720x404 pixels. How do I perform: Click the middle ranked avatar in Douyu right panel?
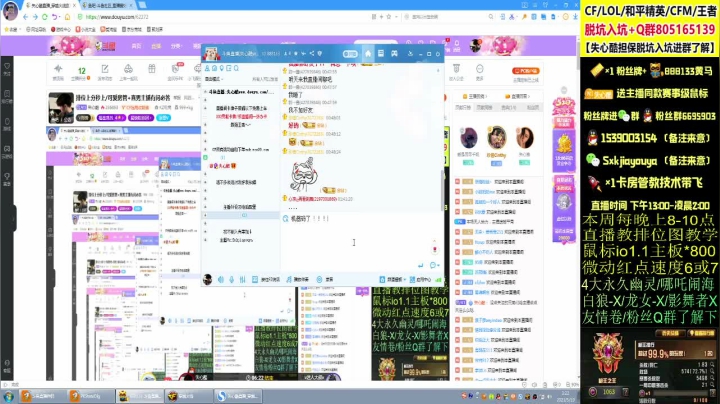(496, 137)
